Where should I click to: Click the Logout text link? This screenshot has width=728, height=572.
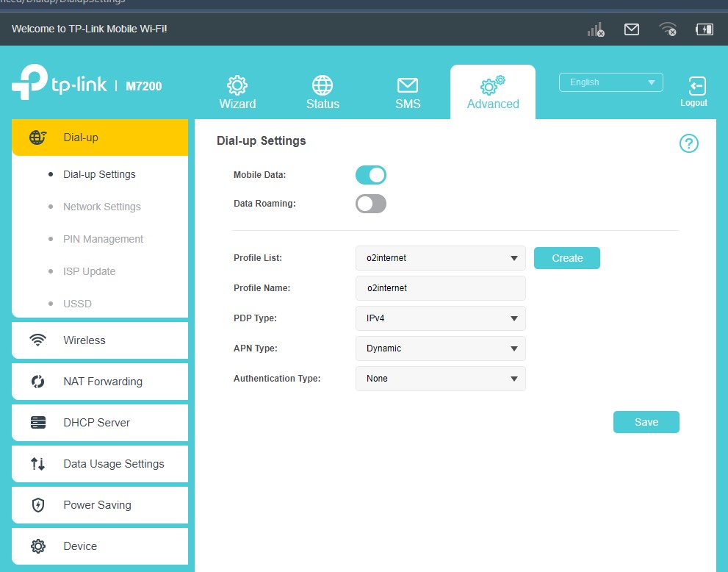tap(693, 103)
